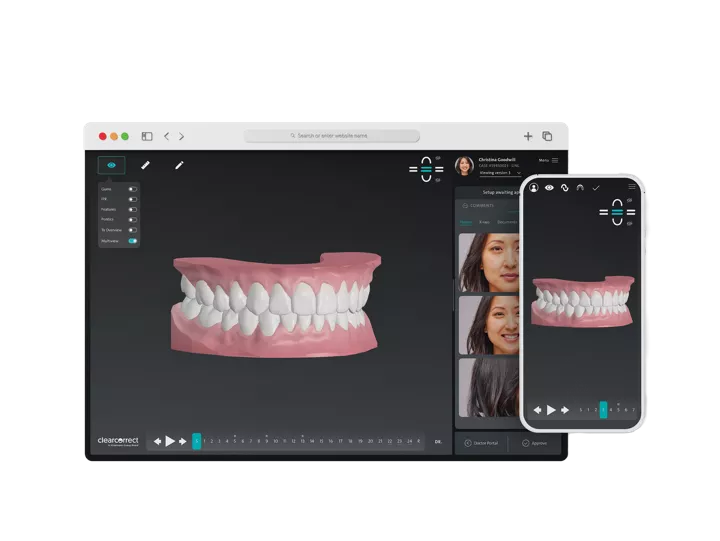Turn off the Multiview toggle
Viewport: 720px width, 541px height.
click(x=132, y=241)
